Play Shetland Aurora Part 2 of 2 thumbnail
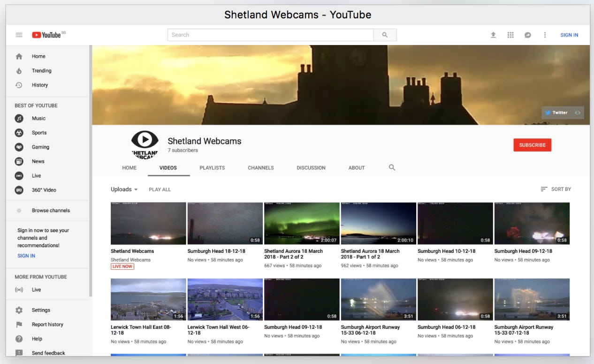The height and width of the screenshot is (364, 594). click(x=302, y=223)
